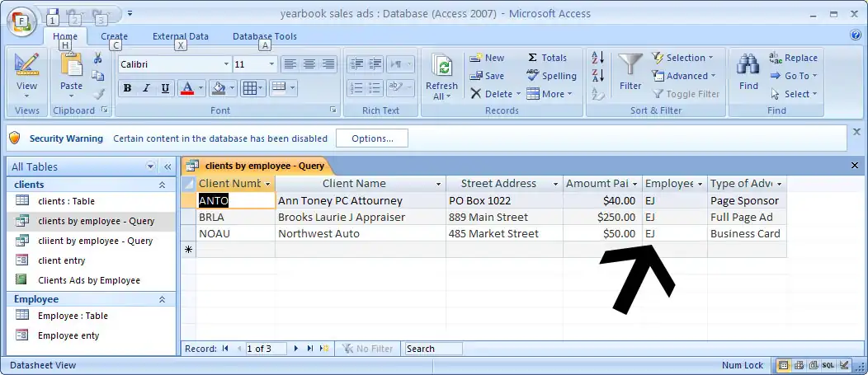The height and width of the screenshot is (375, 868).
Task: Go to next record in navigator
Action: (296, 349)
